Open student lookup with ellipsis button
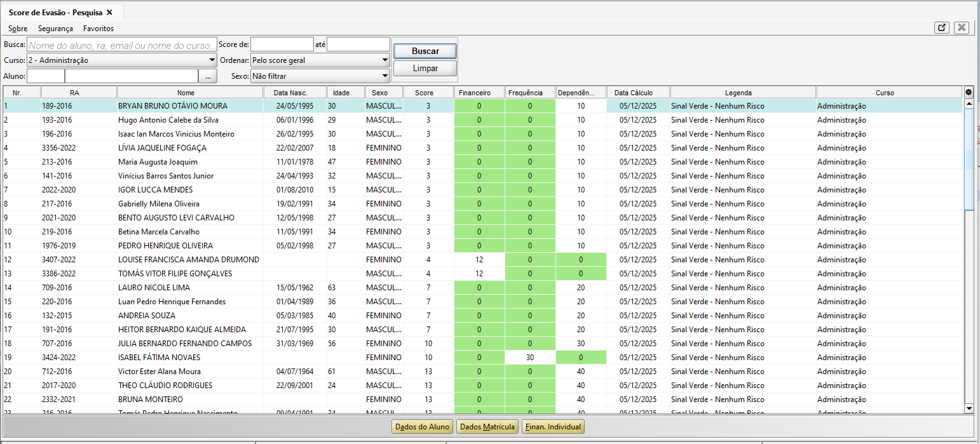The image size is (980, 444). pyautogui.click(x=208, y=76)
